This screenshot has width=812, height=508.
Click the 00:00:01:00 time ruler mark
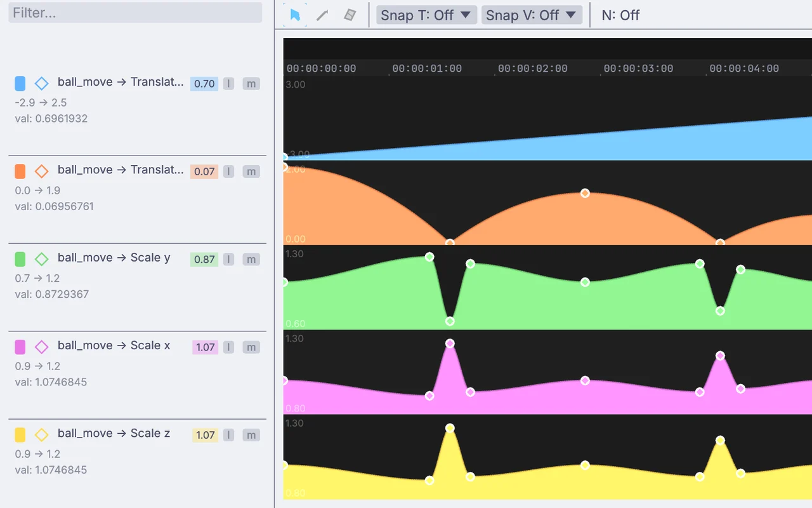click(x=427, y=69)
